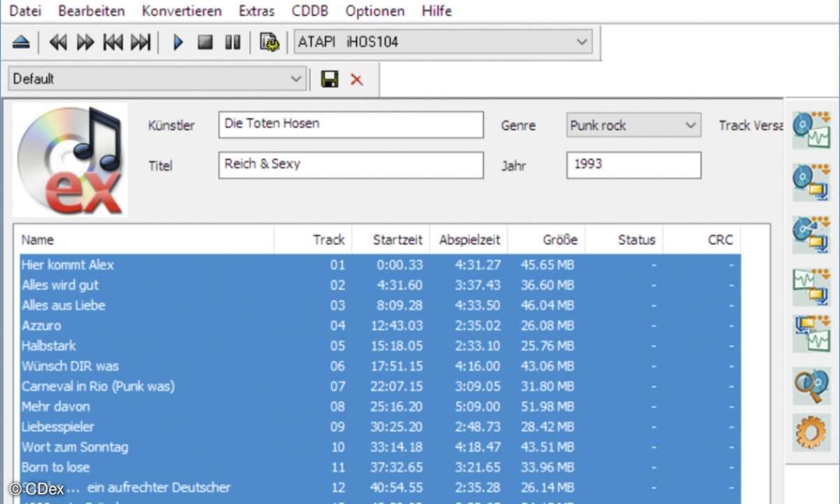Query remote CDDB with magnifier icon
The height and width of the screenshot is (504, 840).
811,386
